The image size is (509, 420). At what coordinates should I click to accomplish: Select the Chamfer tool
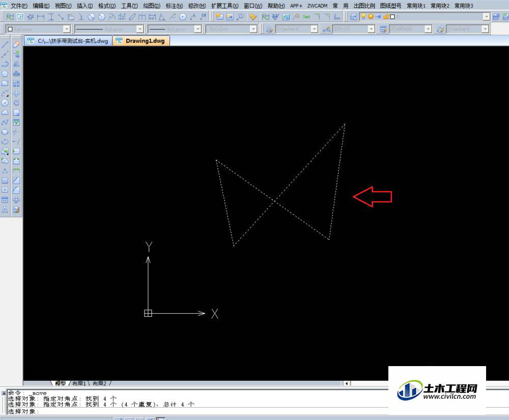[x=16, y=181]
